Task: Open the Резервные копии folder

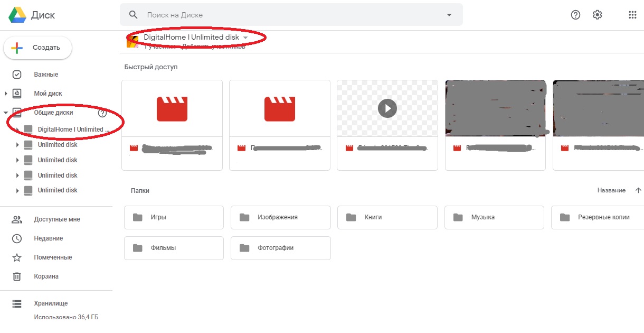Action: click(x=598, y=217)
